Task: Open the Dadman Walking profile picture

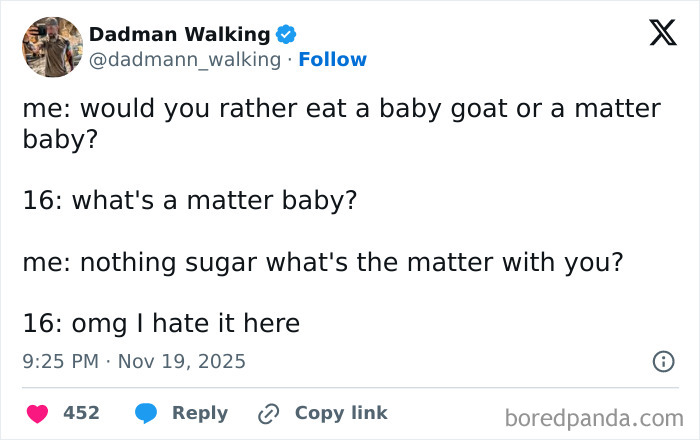Action: coord(52,47)
